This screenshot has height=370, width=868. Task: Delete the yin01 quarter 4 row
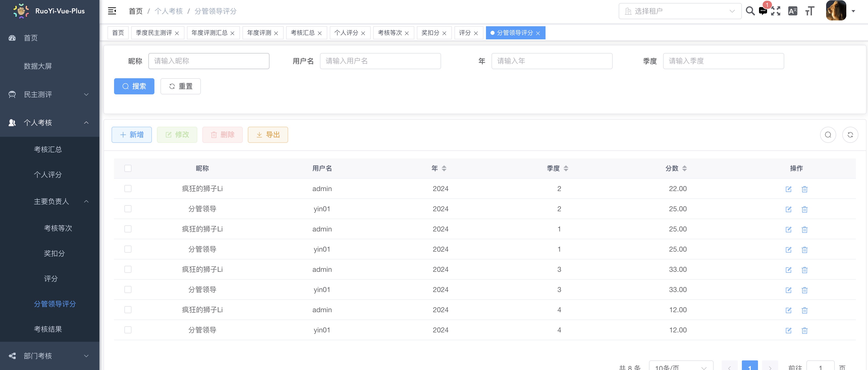click(x=805, y=331)
